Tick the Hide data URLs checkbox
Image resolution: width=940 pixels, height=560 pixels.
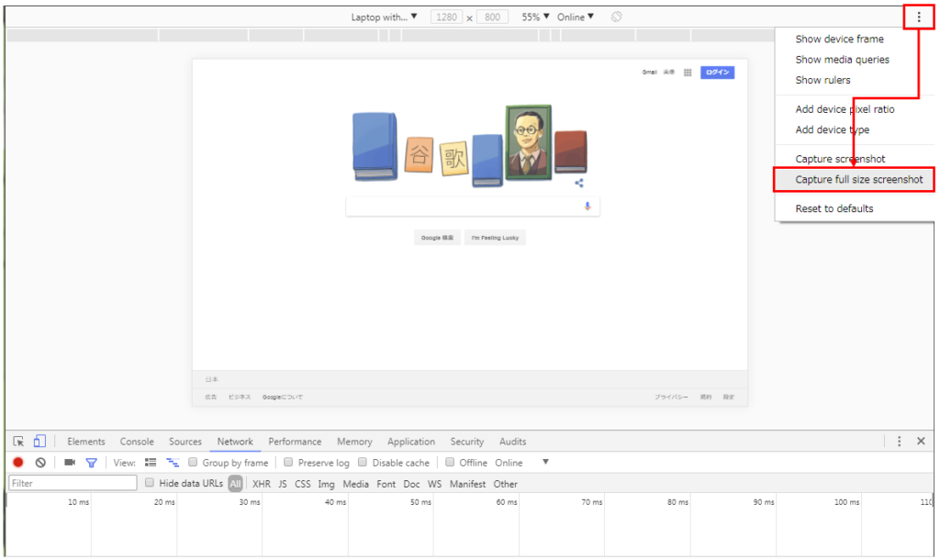click(150, 483)
